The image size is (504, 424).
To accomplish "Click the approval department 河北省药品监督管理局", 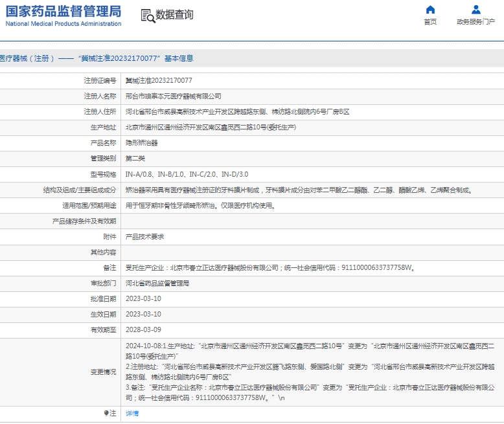I will pyautogui.click(x=157, y=284).
